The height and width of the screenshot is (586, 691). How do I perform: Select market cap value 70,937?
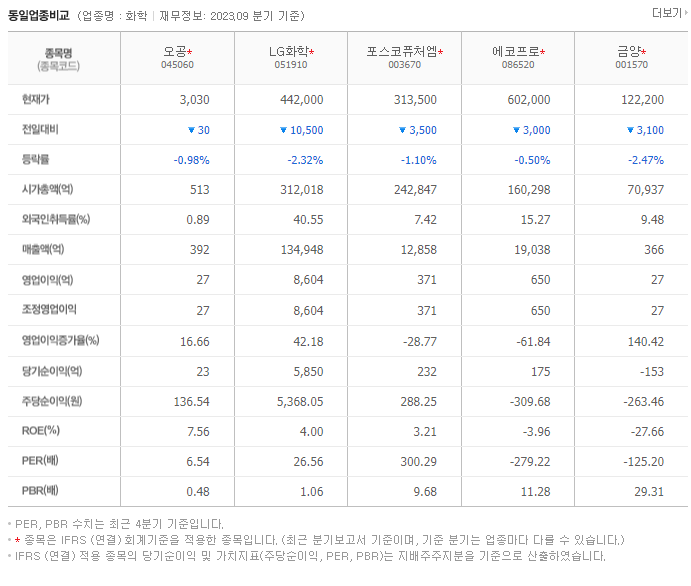pyautogui.click(x=646, y=189)
